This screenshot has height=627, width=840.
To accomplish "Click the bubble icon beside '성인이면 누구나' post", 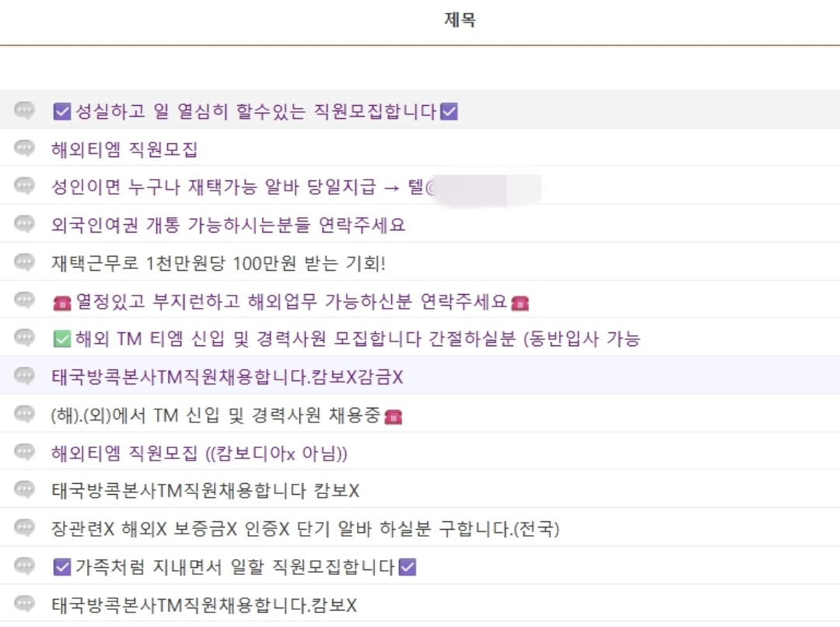I will click(x=25, y=187).
